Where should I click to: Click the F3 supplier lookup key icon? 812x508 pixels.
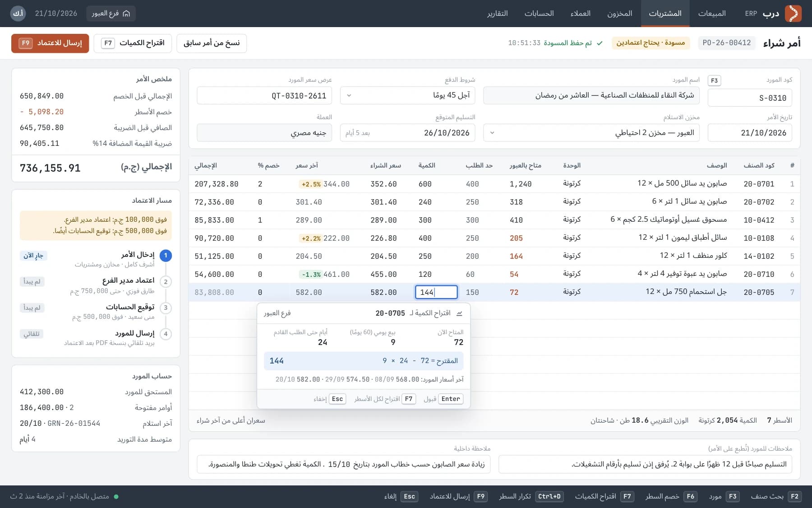click(714, 80)
